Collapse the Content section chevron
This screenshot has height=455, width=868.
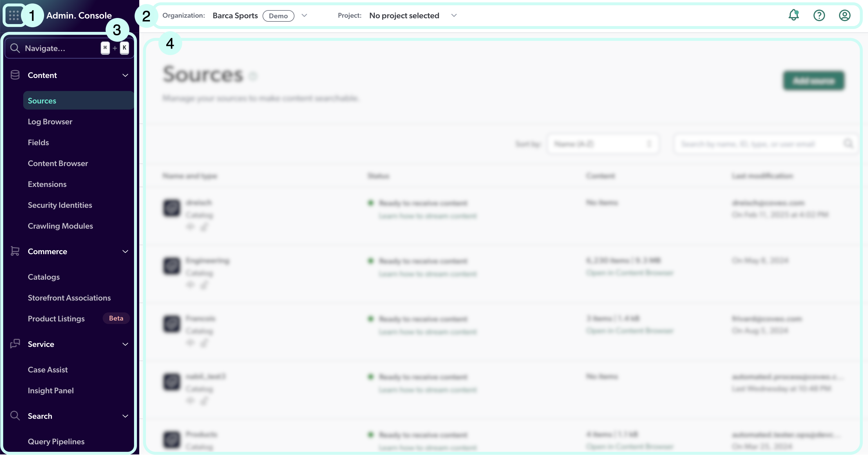pyautogui.click(x=125, y=75)
